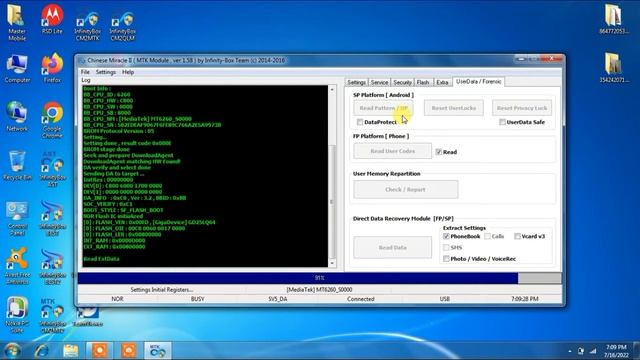The image size is (640, 360).
Task: Select the UserData / Forensic tab
Action: [x=478, y=82]
